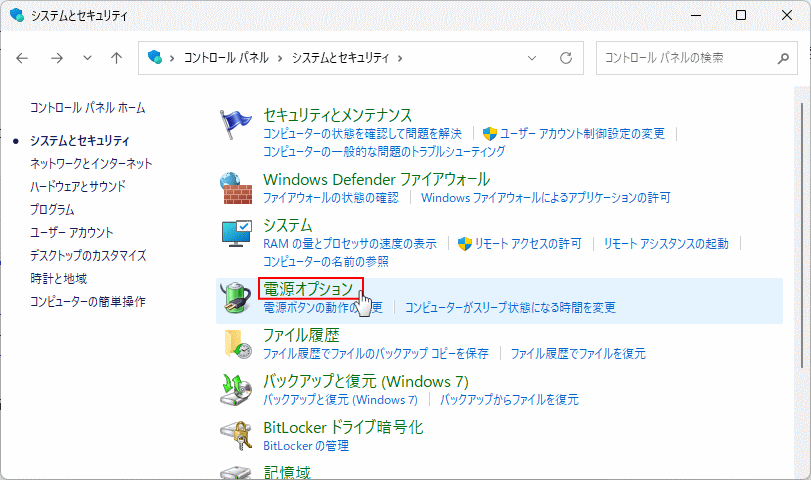The image size is (811, 480).
Task: Select コントロール パネル in the breadcrumb
Action: pos(226,57)
